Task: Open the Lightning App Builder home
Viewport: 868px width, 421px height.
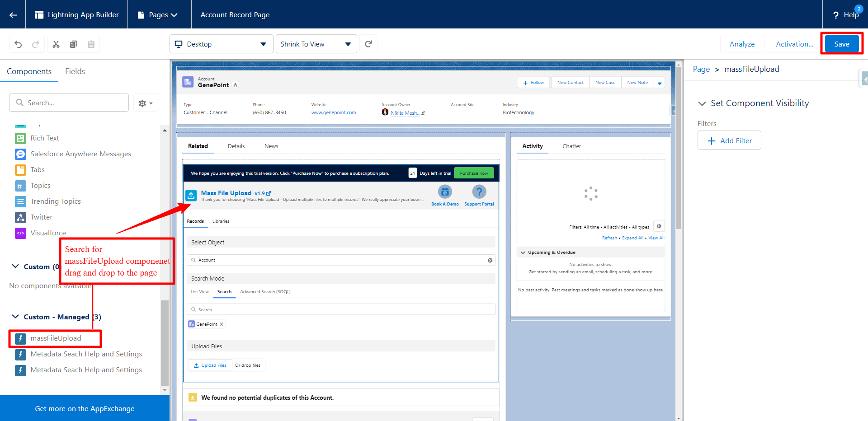Action: 77,15
